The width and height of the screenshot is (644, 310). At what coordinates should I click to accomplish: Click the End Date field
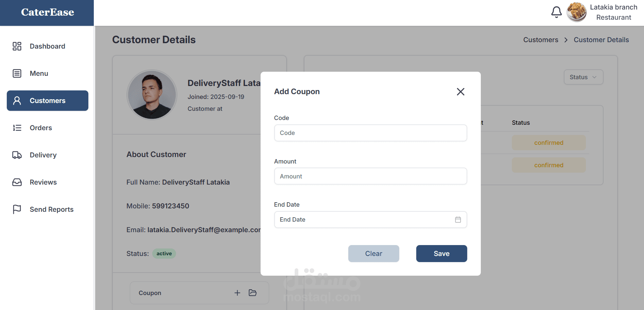point(364,220)
